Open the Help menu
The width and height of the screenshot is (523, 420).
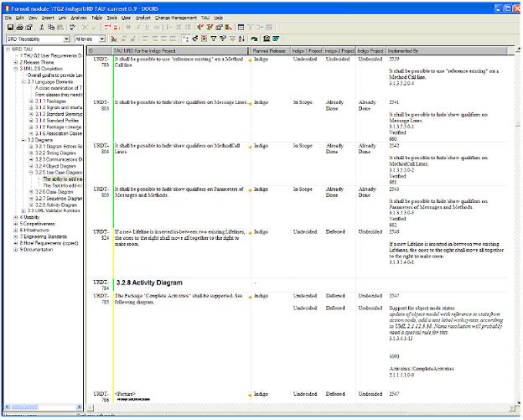coord(218,18)
